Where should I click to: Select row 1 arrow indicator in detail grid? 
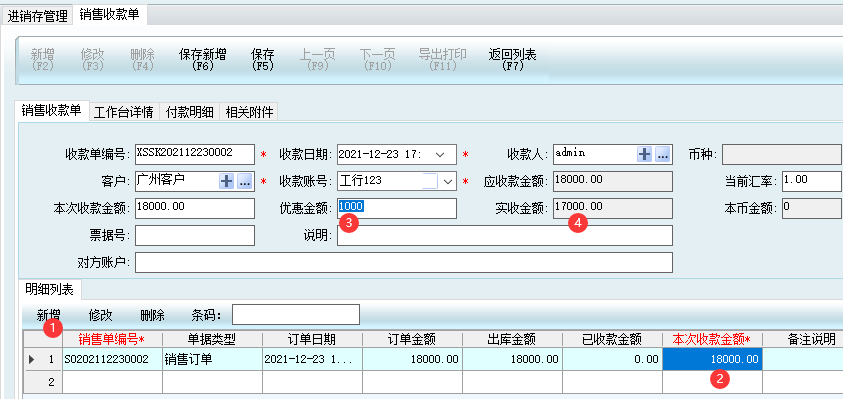32,359
